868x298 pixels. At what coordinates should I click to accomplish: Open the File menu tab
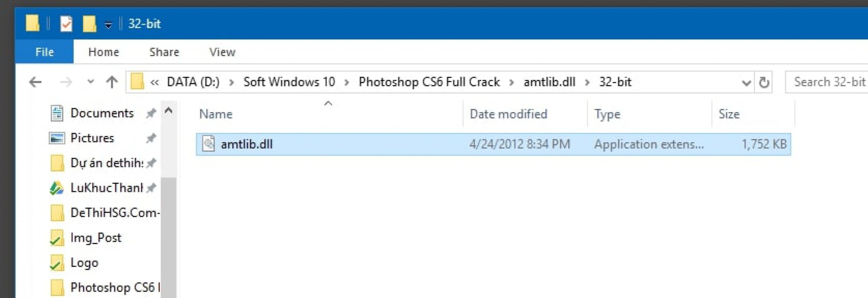click(44, 52)
